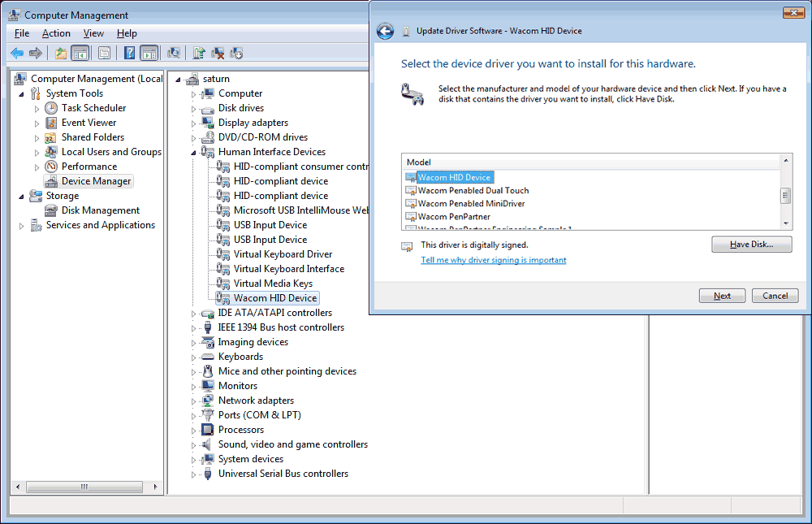The height and width of the screenshot is (524, 812).
Task: Toggle the Show/Hide Action Pane toolbar button
Action: (x=149, y=53)
